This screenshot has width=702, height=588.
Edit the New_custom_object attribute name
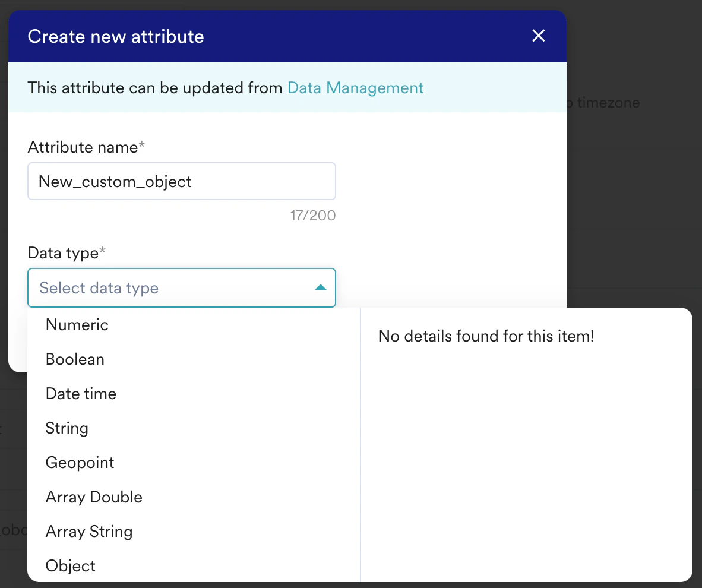pos(181,181)
